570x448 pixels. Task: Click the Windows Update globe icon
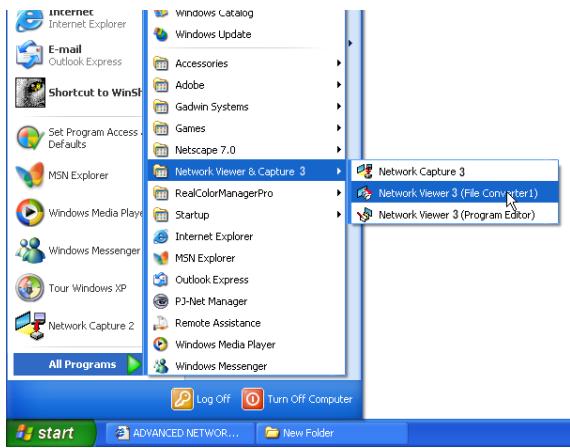(161, 34)
